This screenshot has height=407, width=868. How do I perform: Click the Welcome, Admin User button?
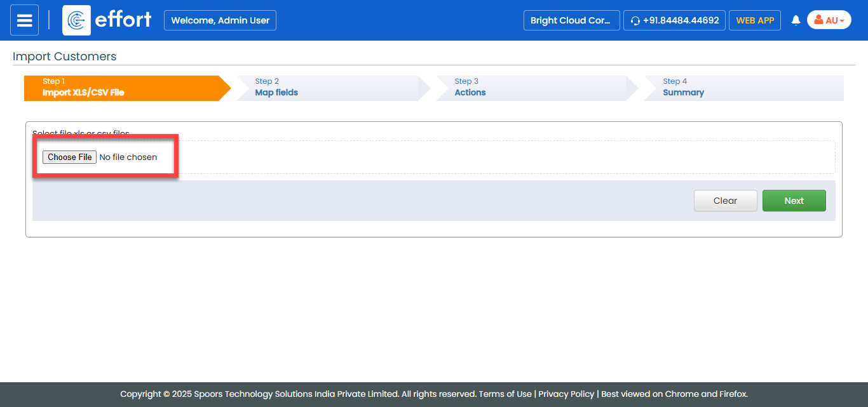click(x=220, y=20)
